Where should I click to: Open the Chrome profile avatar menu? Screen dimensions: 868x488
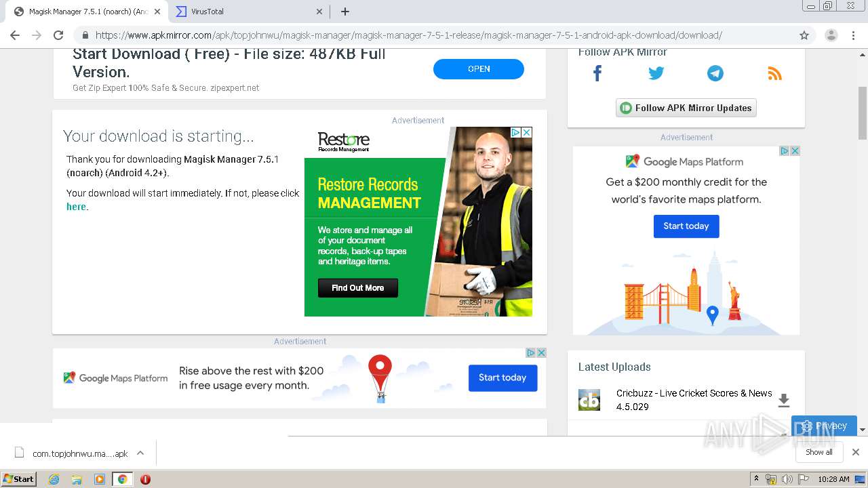pyautogui.click(x=831, y=35)
